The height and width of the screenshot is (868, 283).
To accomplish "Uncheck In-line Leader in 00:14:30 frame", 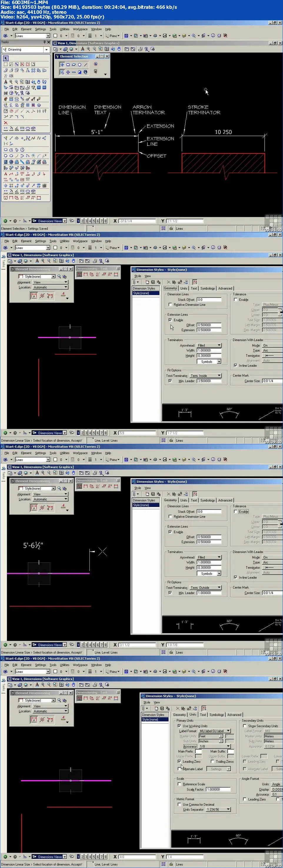I will click(x=235, y=577).
